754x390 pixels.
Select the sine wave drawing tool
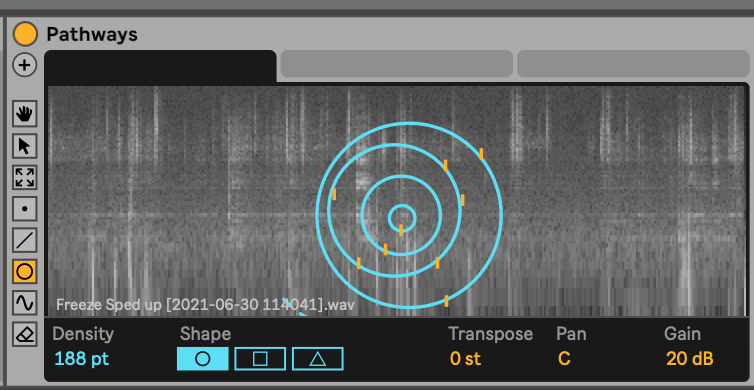pos(25,302)
